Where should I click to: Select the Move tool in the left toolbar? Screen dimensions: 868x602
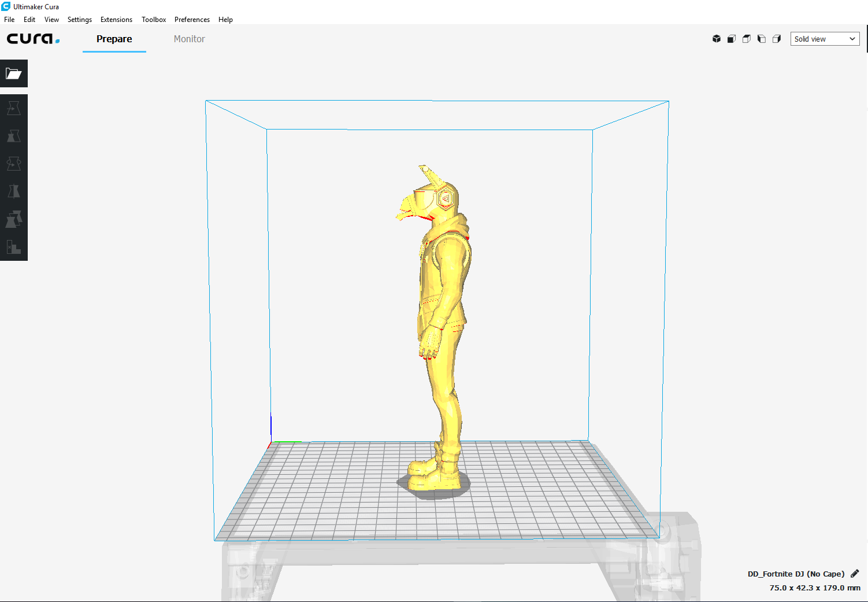14,108
